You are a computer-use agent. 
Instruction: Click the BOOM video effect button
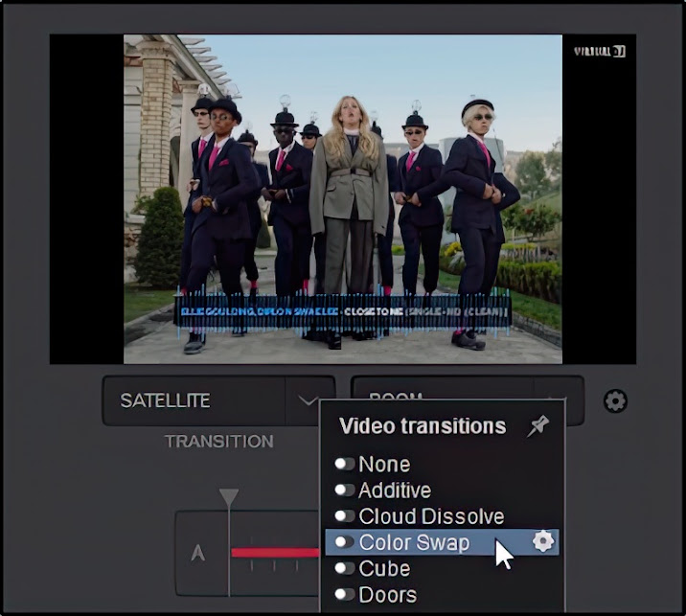click(442, 389)
